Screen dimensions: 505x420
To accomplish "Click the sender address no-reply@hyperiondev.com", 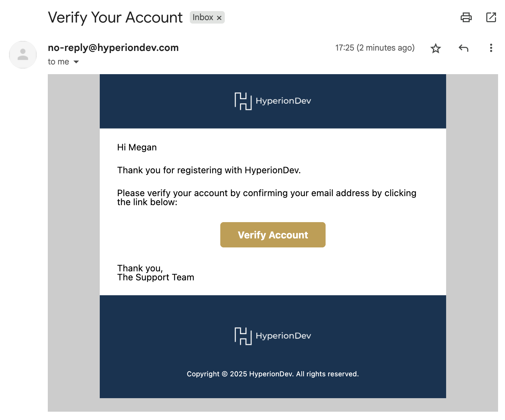I will (113, 48).
